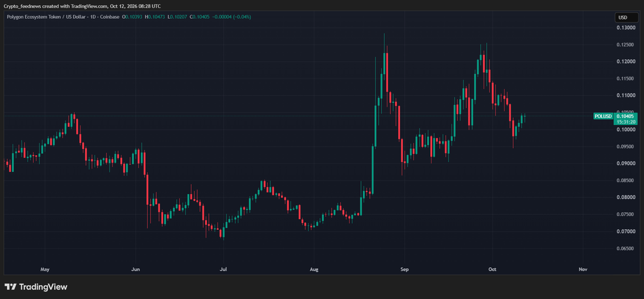
Task: Click the Nov label on time axis
Action: (582, 269)
